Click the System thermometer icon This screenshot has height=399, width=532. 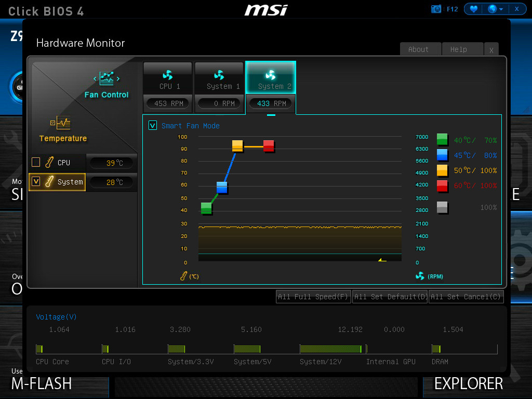(49, 181)
